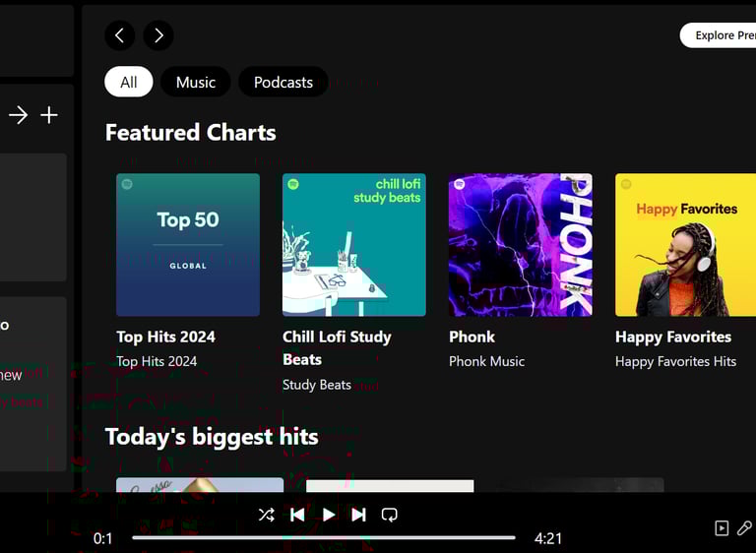The width and height of the screenshot is (756, 553).
Task: Toggle repeat mode
Action: click(x=390, y=515)
